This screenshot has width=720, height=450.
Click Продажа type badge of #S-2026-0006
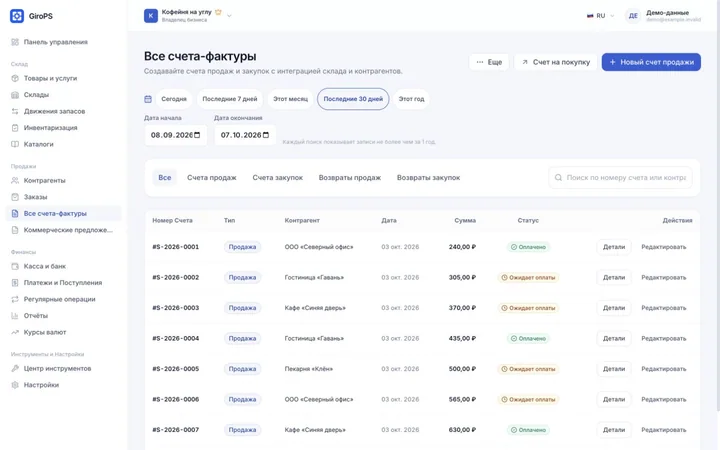point(242,399)
